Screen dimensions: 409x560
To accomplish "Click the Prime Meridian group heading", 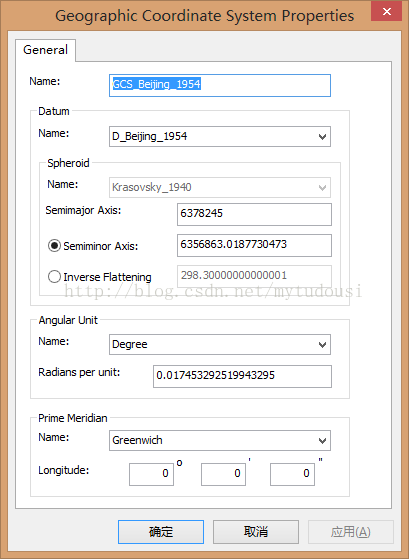I will (x=73, y=418).
